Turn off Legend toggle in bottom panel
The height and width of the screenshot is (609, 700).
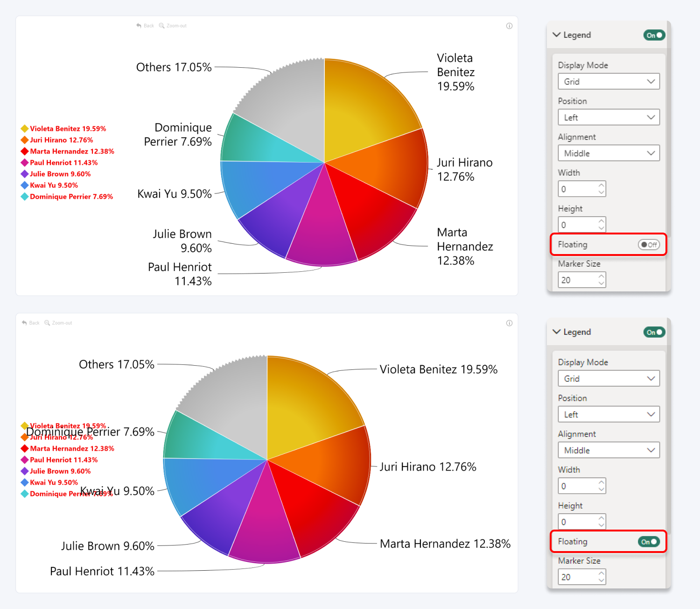coord(654,332)
